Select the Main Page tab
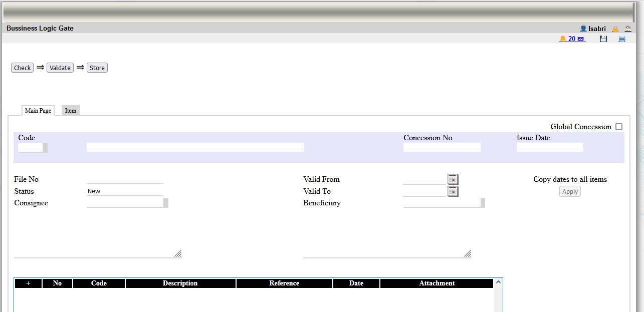 coord(38,111)
